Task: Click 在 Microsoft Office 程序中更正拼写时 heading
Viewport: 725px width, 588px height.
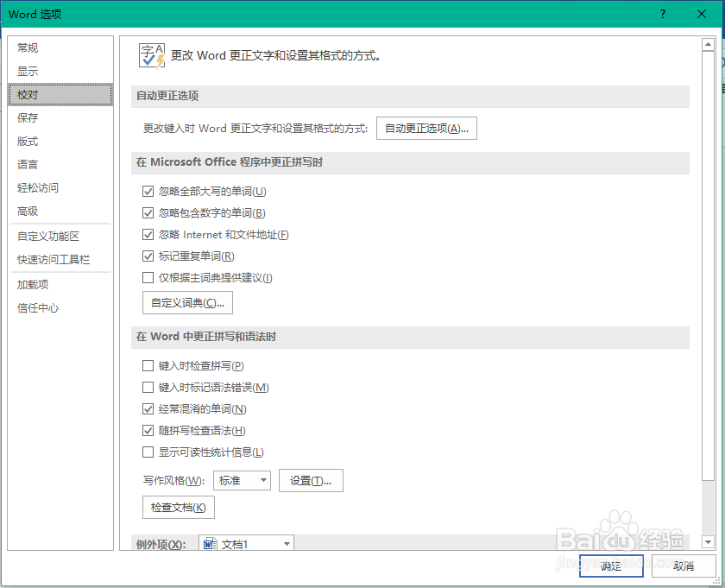Action: [x=230, y=162]
